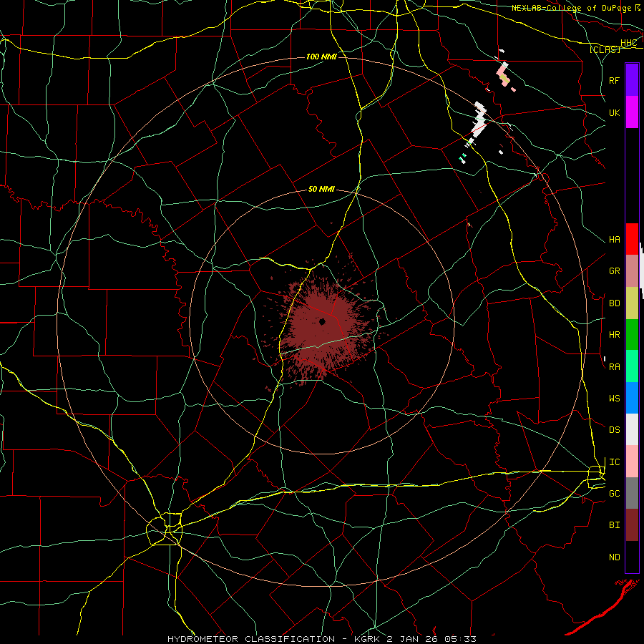Click the RF purple legend color swatch
The image size is (644, 644).
632,80
